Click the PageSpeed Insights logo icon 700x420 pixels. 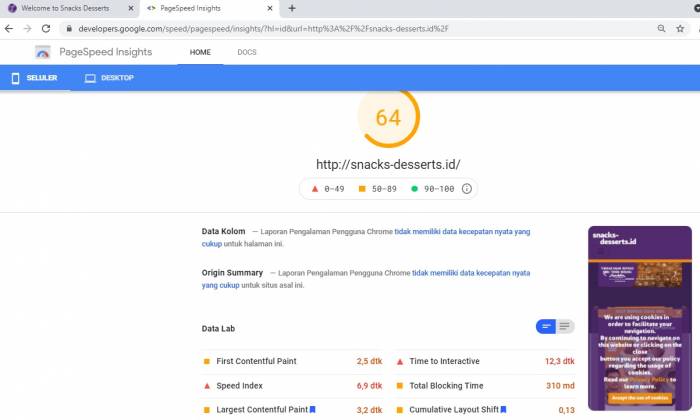click(x=43, y=52)
